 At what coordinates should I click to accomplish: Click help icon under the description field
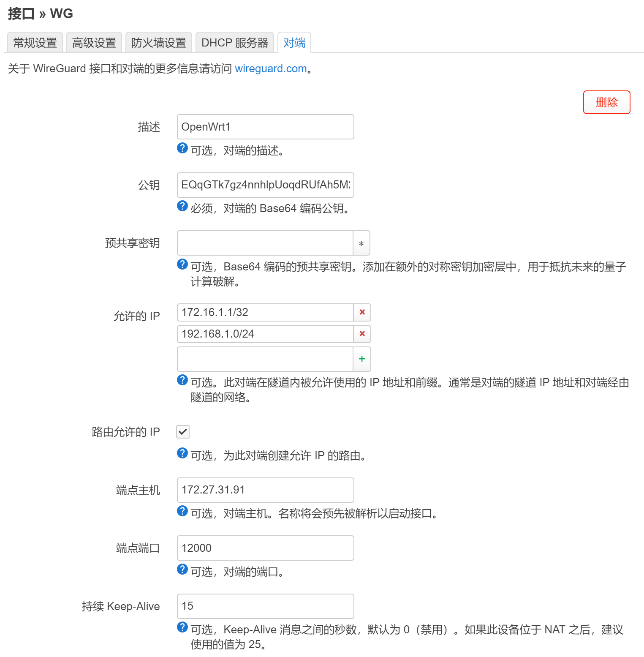click(182, 148)
